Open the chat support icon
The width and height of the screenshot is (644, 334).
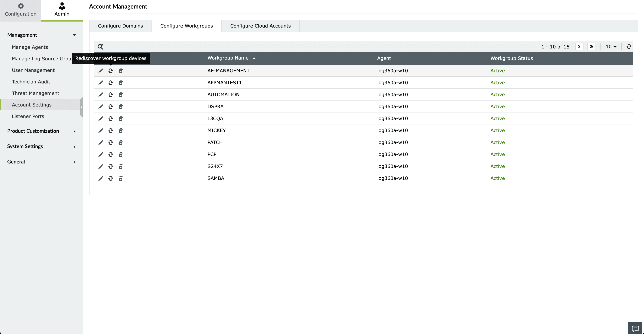click(635, 328)
